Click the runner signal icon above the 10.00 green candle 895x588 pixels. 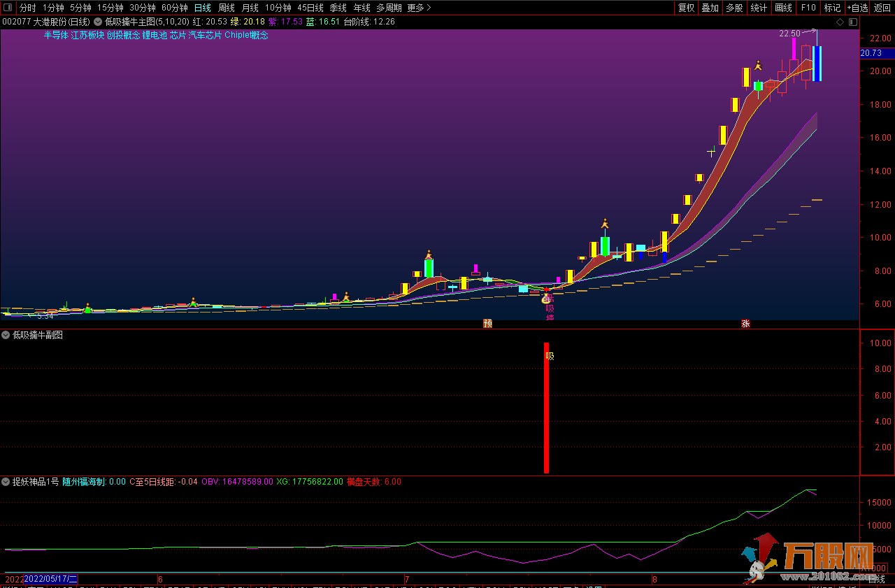pyautogui.click(x=604, y=224)
